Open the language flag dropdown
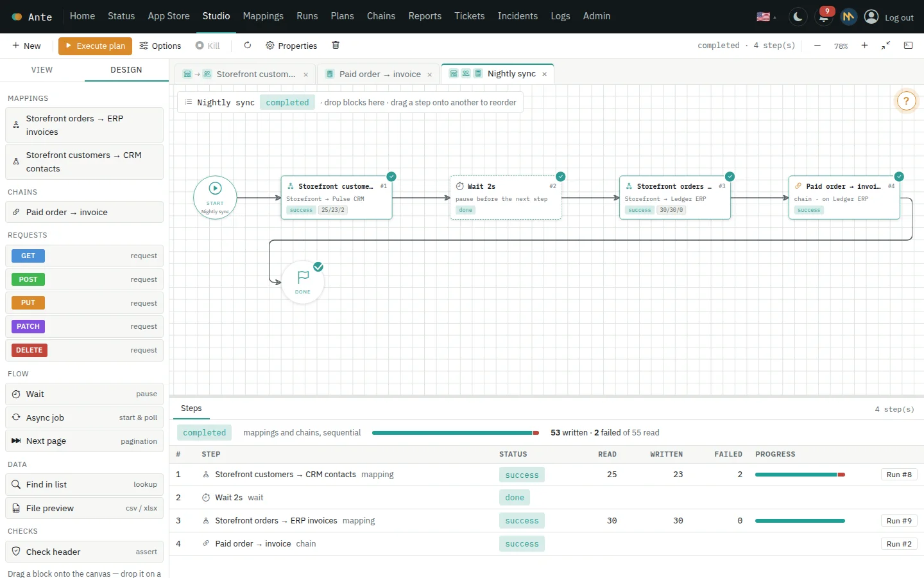924x578 pixels. (766, 17)
